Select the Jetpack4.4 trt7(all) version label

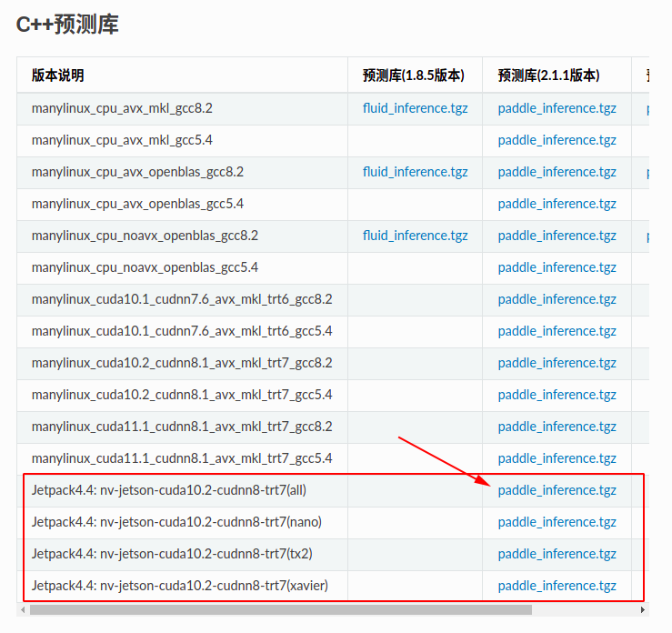169,491
